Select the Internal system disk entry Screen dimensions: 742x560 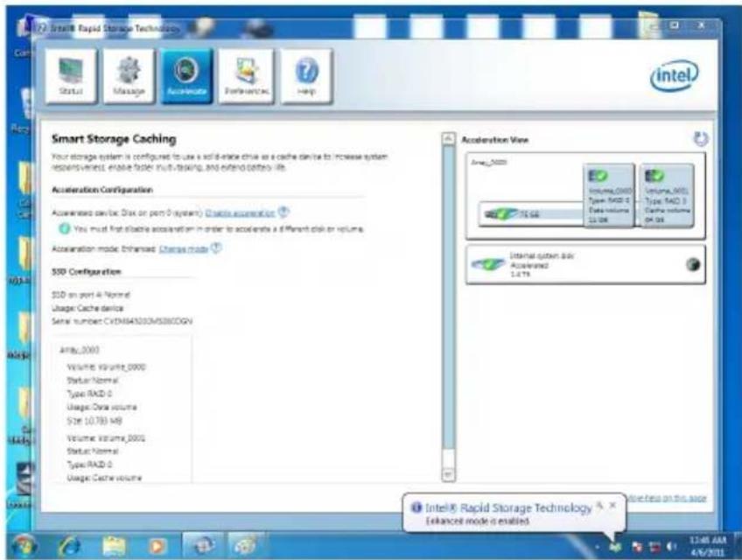(585, 264)
